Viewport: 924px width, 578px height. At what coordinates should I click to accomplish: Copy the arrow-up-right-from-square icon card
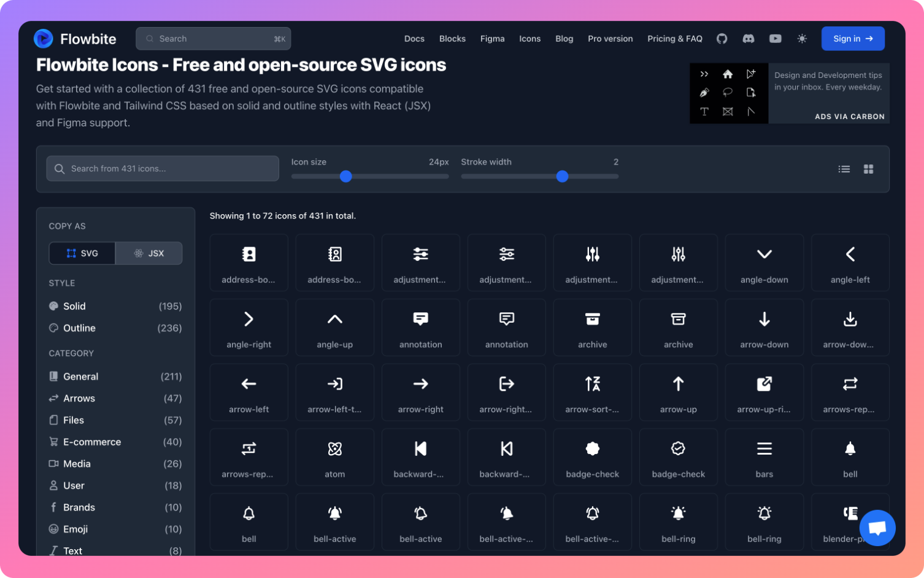(764, 393)
